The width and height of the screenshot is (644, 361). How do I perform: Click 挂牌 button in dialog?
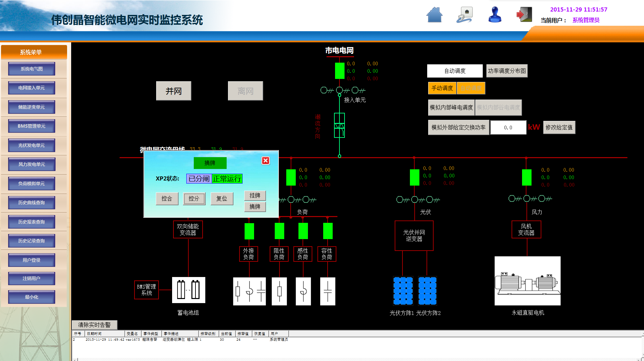(x=255, y=195)
